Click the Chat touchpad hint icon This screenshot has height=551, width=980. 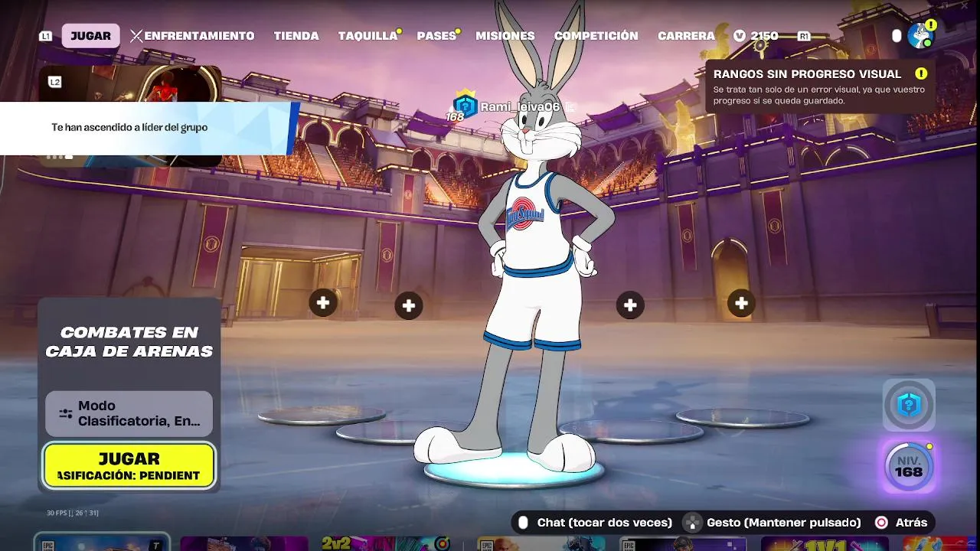click(524, 523)
